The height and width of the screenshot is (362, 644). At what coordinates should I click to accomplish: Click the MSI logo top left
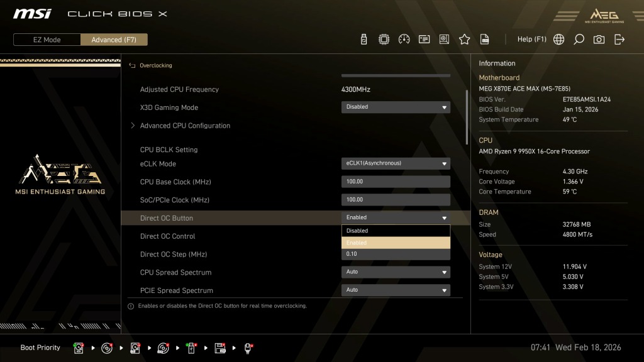[32, 14]
